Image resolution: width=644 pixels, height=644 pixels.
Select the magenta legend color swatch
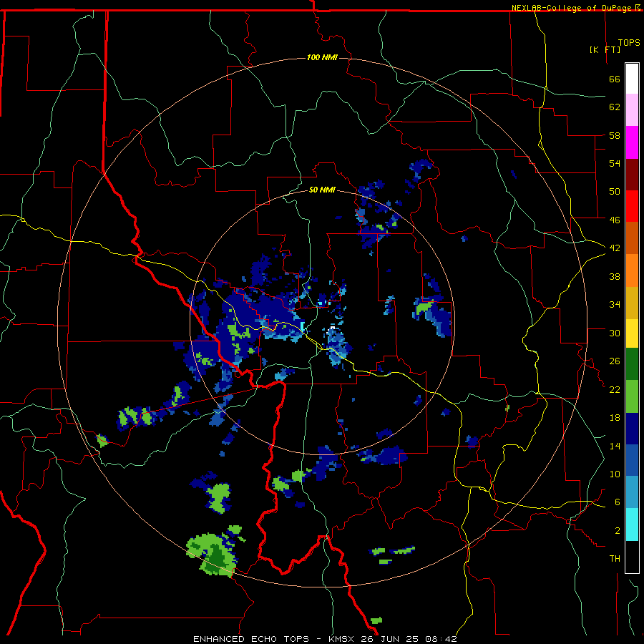(x=632, y=142)
